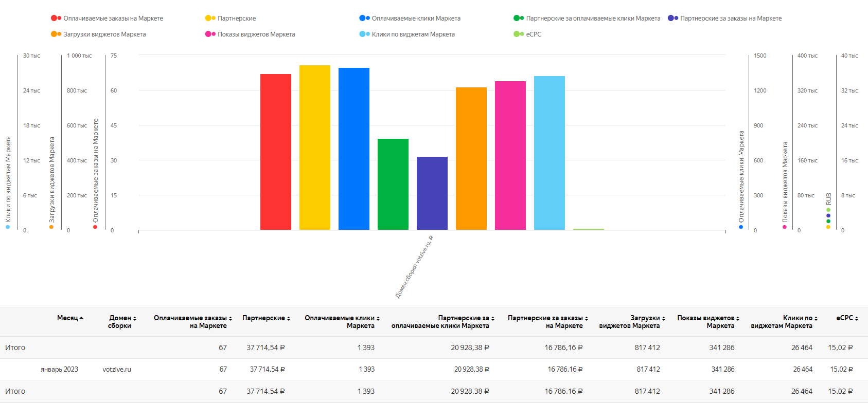Click sort arrows of Показы виджетов Маркета column
This screenshot has width=868, height=403.
[738, 319]
